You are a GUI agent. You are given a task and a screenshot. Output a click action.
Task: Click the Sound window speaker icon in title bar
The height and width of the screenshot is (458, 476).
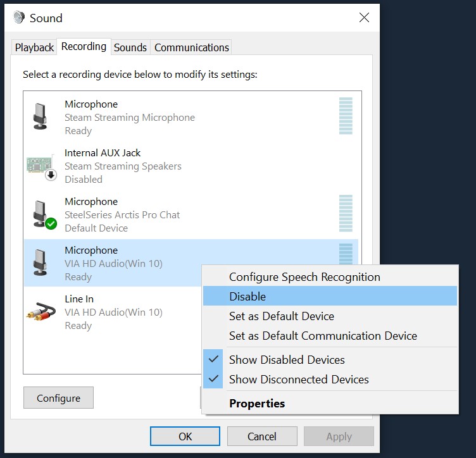[x=19, y=18]
